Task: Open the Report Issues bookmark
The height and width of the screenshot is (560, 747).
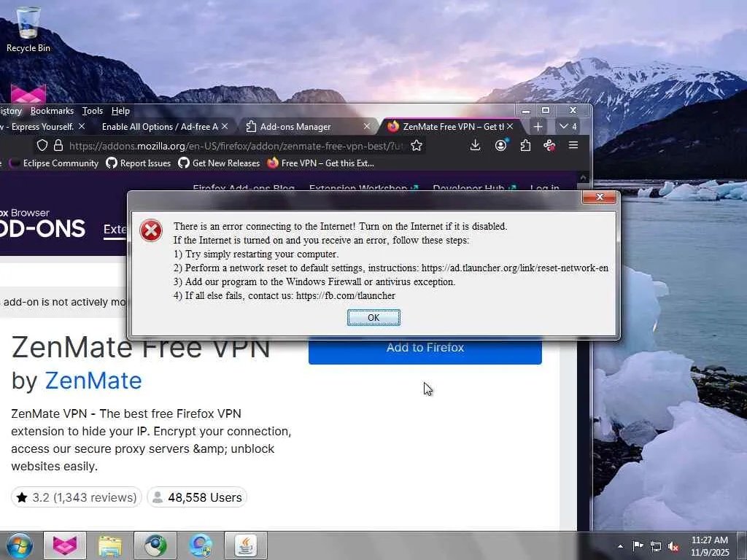Action: pos(139,163)
